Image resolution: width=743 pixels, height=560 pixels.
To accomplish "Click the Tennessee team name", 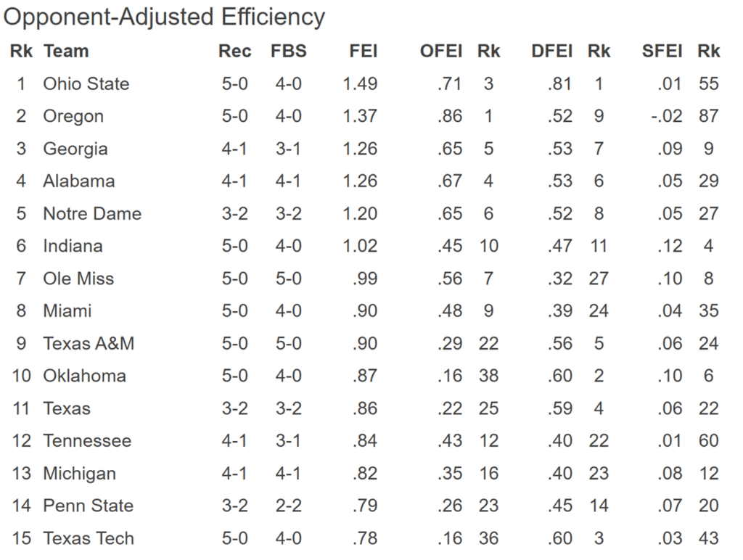I will [87, 441].
